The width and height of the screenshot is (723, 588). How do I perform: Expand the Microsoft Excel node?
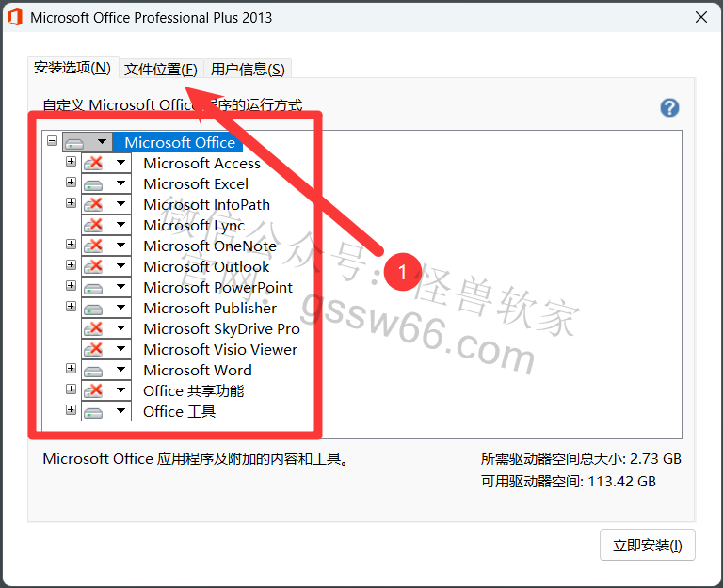(x=71, y=182)
